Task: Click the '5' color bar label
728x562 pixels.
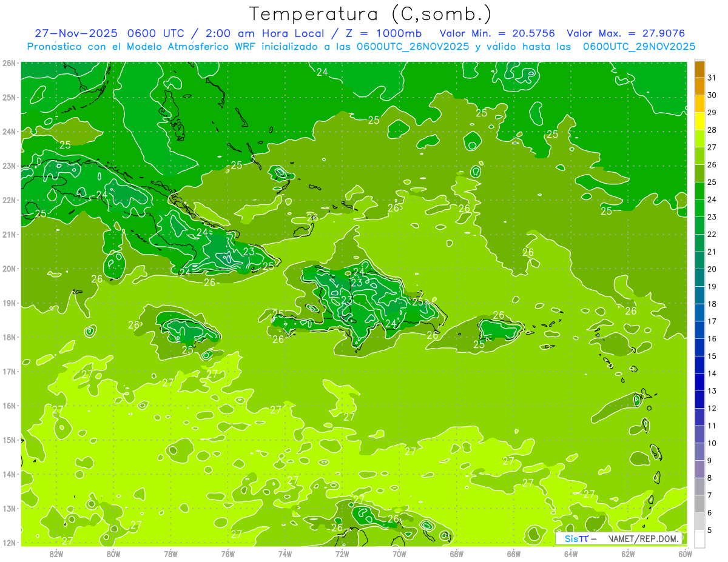Action: pos(710,530)
